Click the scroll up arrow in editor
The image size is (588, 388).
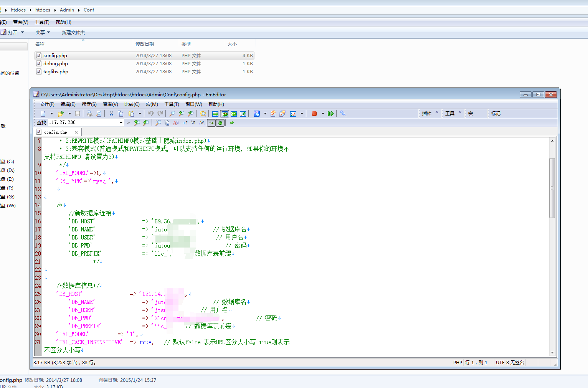coord(552,141)
